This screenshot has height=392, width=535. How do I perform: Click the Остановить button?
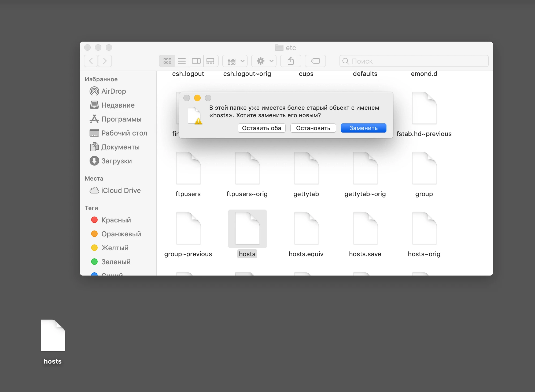tap(313, 128)
